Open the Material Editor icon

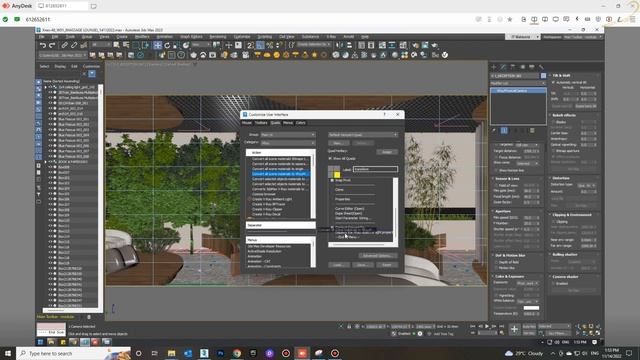click(403, 45)
